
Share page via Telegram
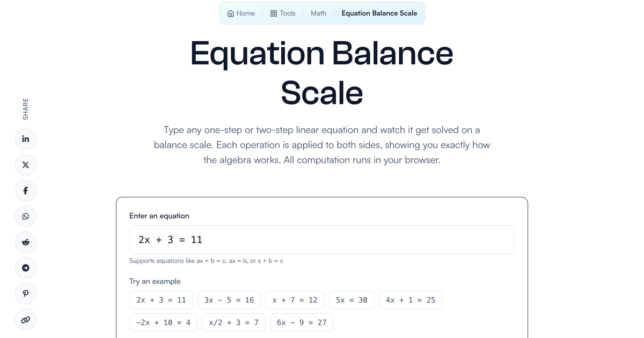tap(26, 268)
